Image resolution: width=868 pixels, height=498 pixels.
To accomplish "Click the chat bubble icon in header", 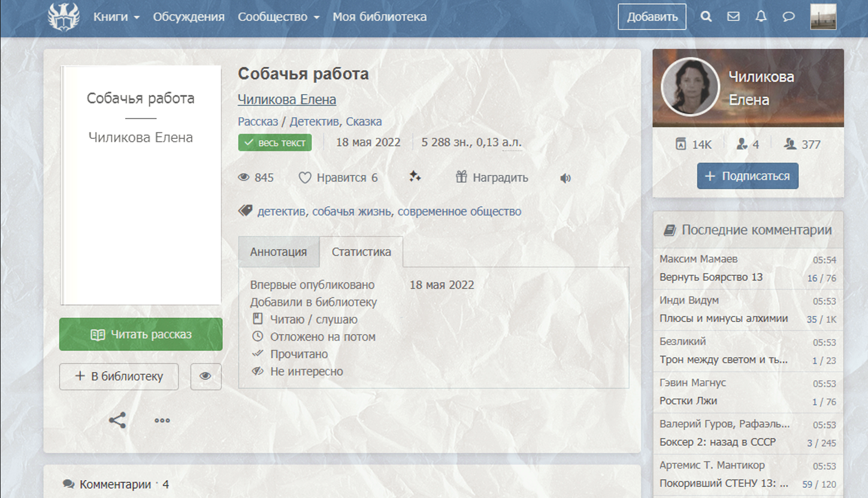I will (x=788, y=17).
